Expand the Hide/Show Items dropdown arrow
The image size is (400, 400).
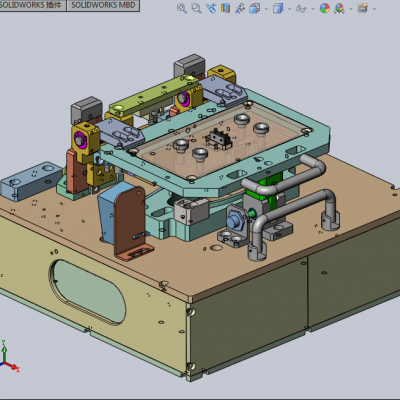click(x=313, y=9)
